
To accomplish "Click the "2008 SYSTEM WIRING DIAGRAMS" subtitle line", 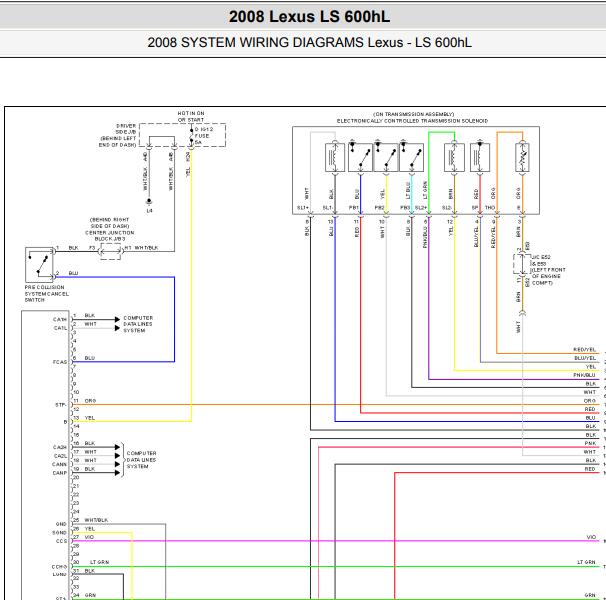I will point(309,42).
